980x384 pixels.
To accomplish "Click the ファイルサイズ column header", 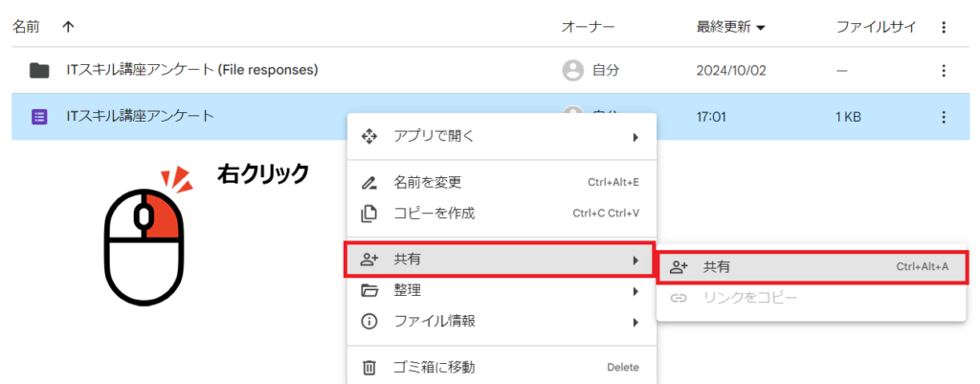I will click(x=875, y=27).
